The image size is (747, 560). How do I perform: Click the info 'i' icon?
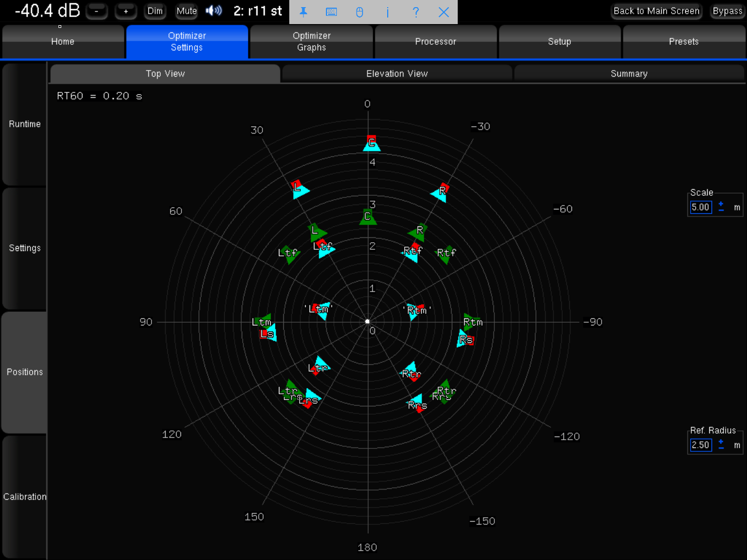point(387,11)
